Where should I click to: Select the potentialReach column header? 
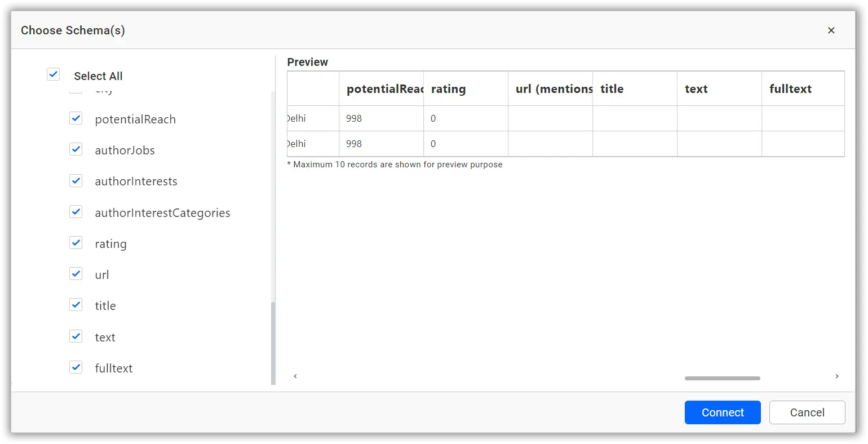[x=383, y=89]
